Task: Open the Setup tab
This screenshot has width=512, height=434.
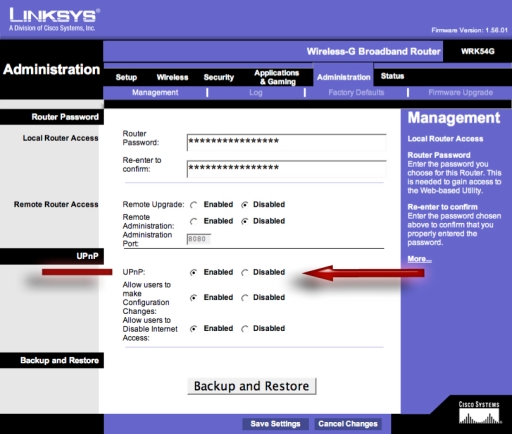Action: point(126,77)
